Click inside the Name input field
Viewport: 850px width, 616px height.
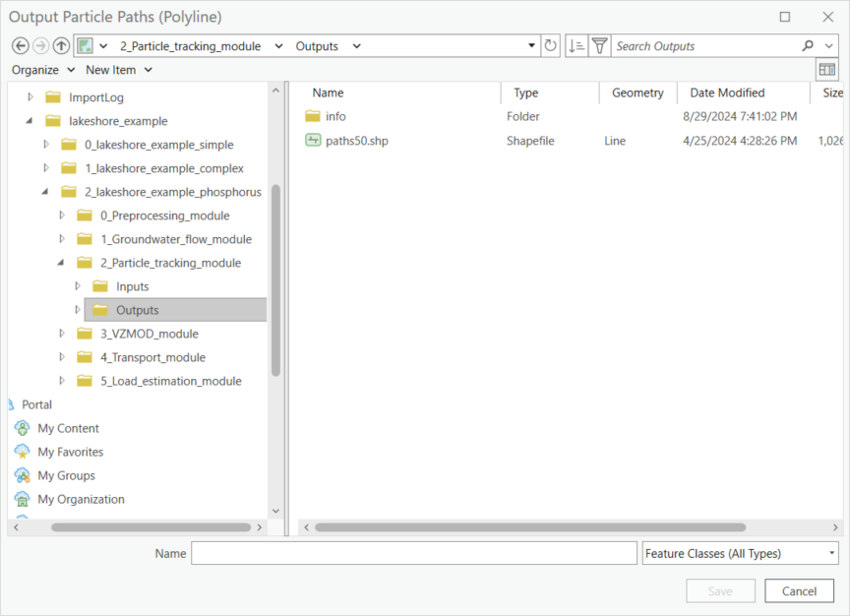[x=413, y=553]
